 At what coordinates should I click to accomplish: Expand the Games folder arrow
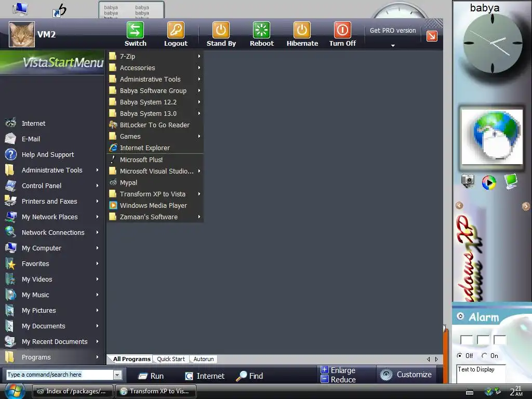pyautogui.click(x=199, y=137)
